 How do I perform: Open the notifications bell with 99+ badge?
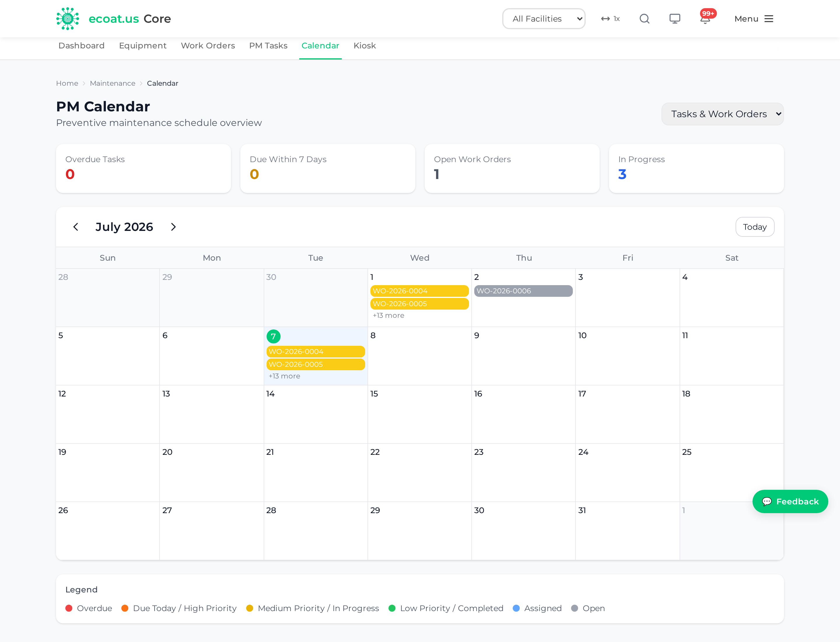point(706,17)
